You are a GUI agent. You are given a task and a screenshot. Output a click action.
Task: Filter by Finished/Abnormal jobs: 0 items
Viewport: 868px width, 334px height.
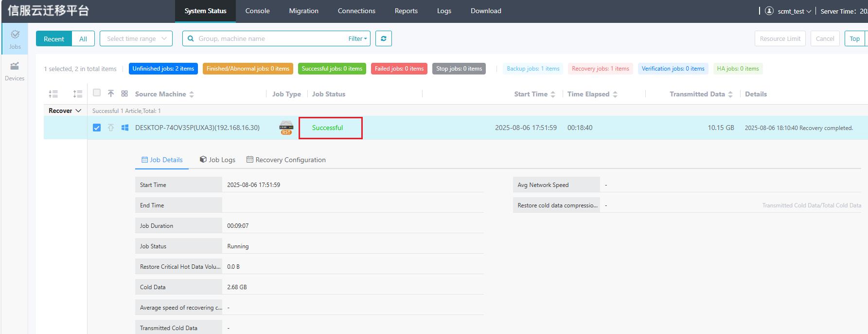248,69
